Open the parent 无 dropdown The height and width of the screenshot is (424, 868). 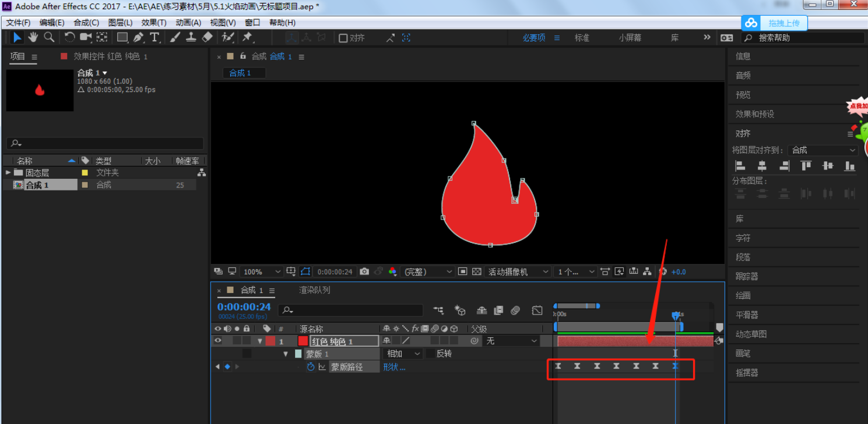[511, 341]
